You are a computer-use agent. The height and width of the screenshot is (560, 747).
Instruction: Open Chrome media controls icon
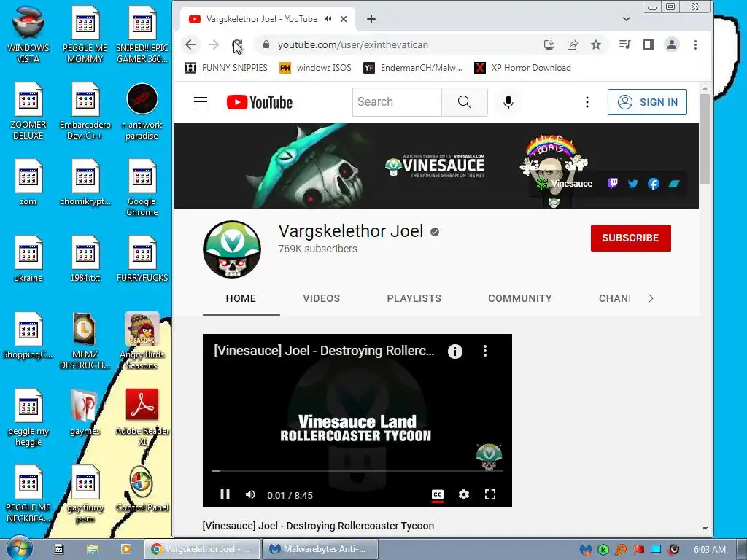coord(624,44)
